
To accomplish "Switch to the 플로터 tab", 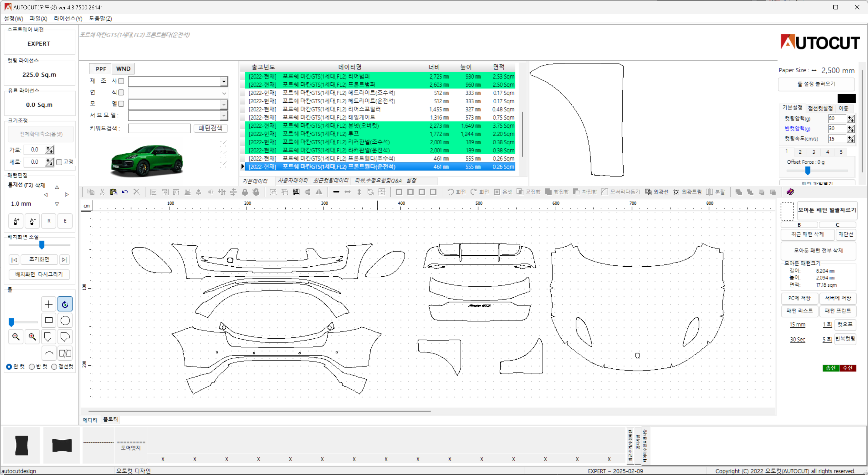I will click(x=111, y=419).
